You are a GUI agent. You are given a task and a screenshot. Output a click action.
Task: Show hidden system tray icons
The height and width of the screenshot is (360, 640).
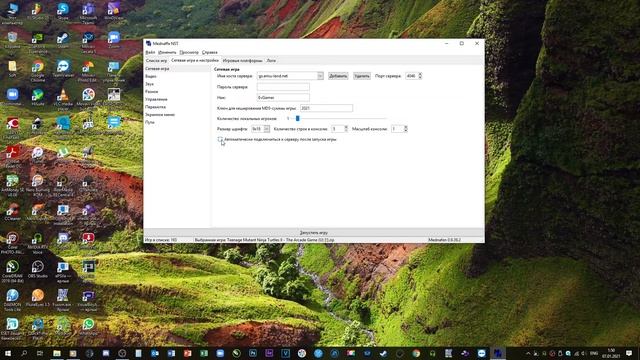click(x=528, y=353)
